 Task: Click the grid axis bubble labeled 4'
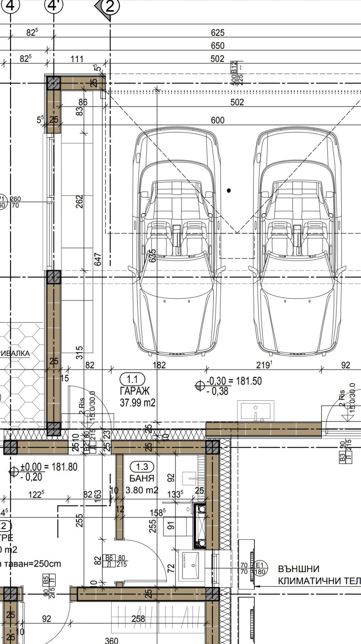[54, 6]
